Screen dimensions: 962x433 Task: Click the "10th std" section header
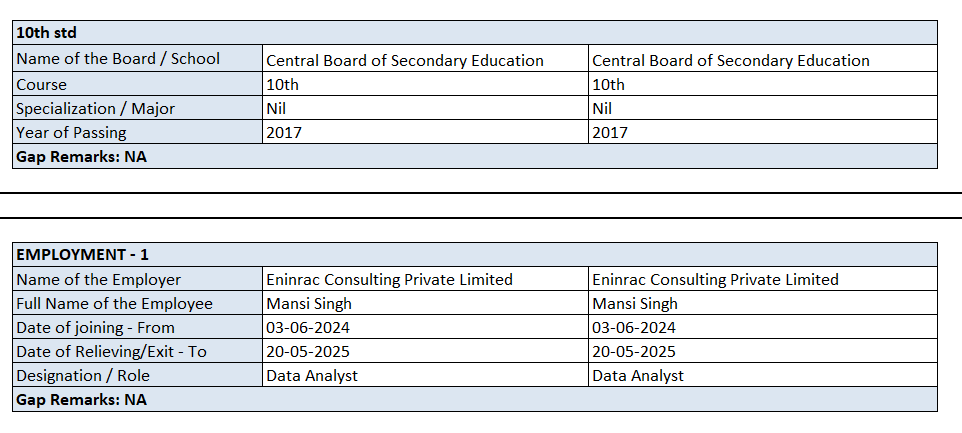coord(47,33)
